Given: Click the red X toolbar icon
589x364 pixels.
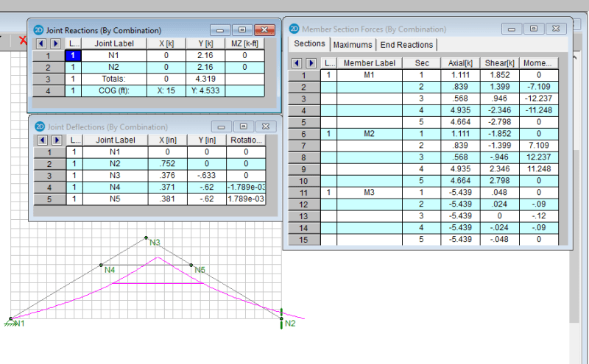Looking at the screenshot, I should point(23,40).
